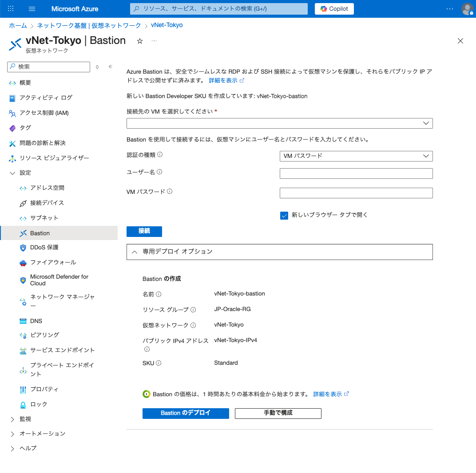The height and width of the screenshot is (473, 476).
Task: Open the portal hamburger menu
Action: (x=32, y=9)
